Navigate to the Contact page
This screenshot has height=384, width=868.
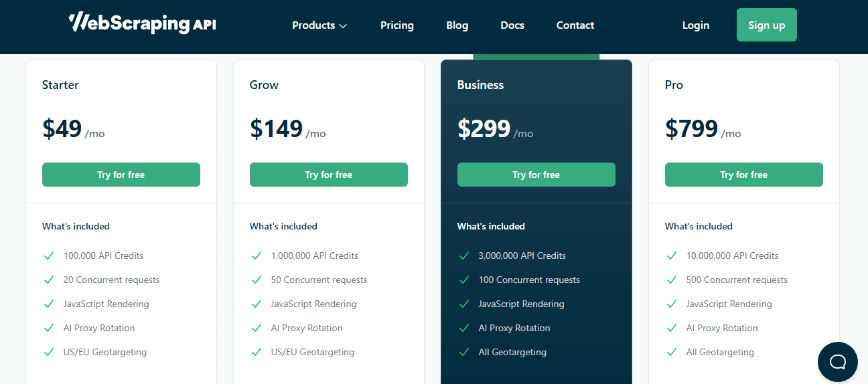[x=575, y=25]
